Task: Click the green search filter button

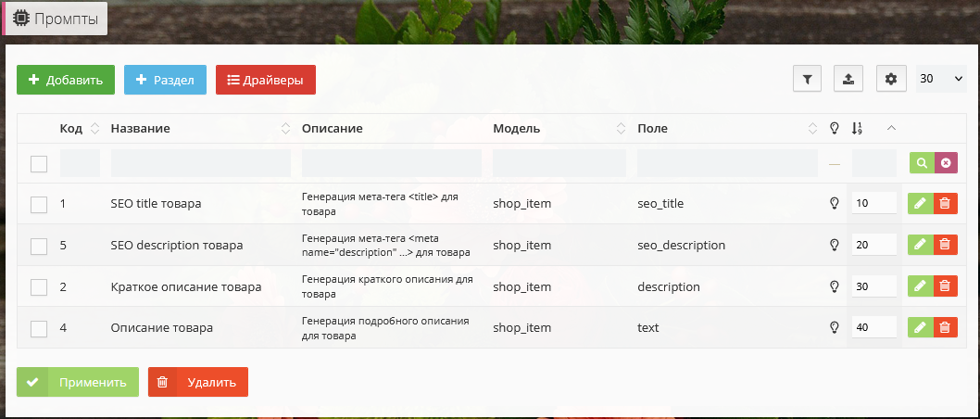Action: tap(922, 162)
